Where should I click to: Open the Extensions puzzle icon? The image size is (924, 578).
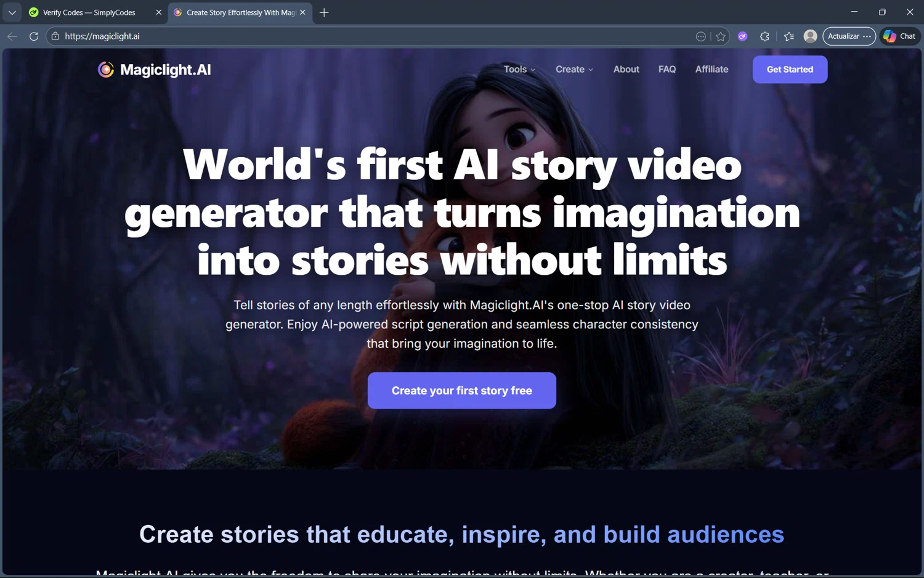[x=764, y=36]
